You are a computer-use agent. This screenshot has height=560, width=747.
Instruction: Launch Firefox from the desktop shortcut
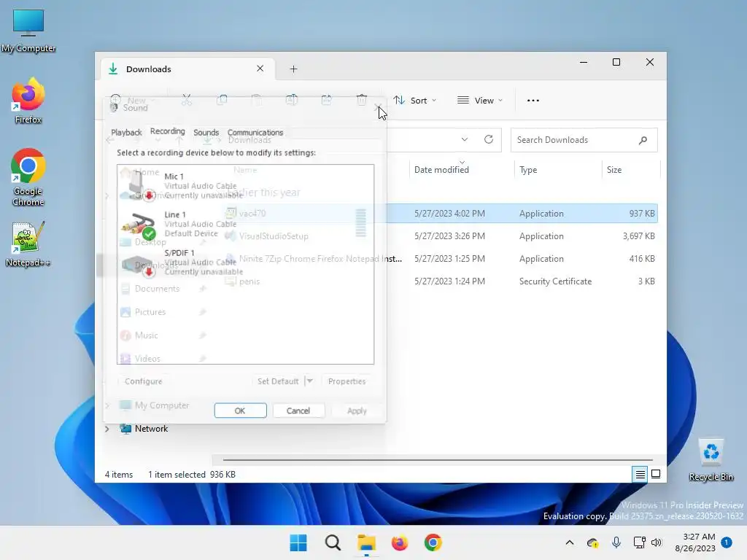pyautogui.click(x=28, y=101)
